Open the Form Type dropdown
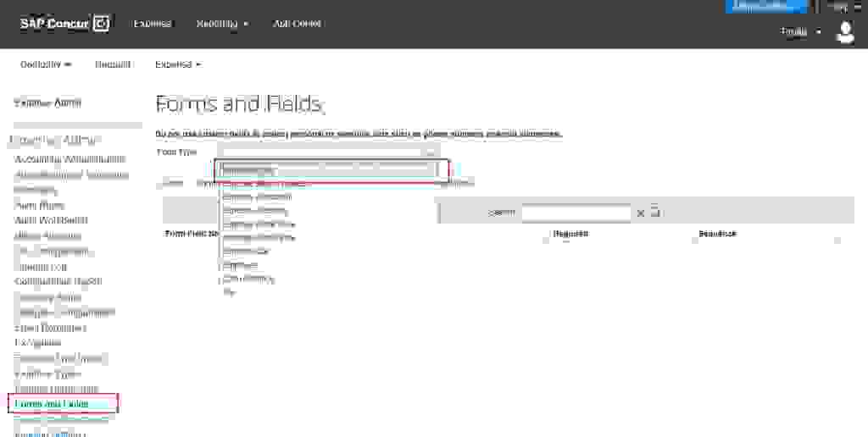This screenshot has height=437, width=868. click(329, 151)
